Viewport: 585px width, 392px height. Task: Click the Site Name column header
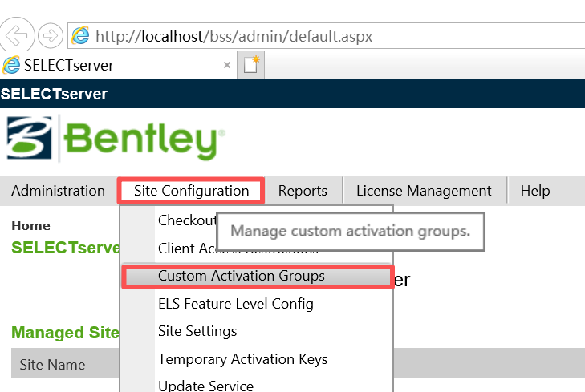coord(52,365)
